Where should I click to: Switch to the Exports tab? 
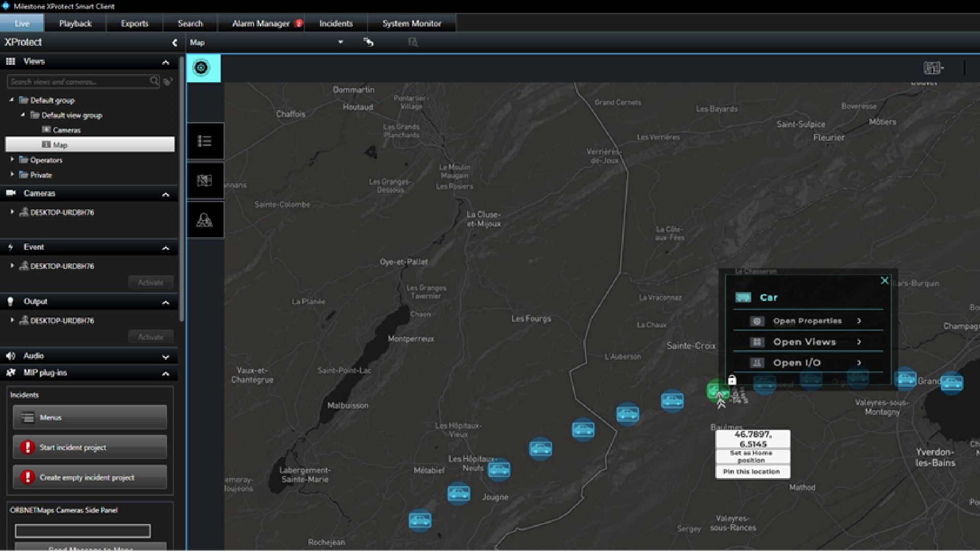(135, 23)
